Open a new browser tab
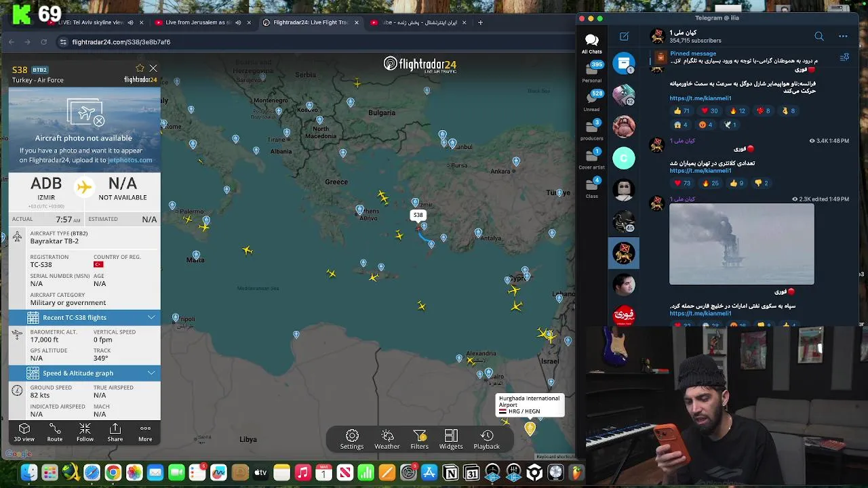 click(x=480, y=22)
